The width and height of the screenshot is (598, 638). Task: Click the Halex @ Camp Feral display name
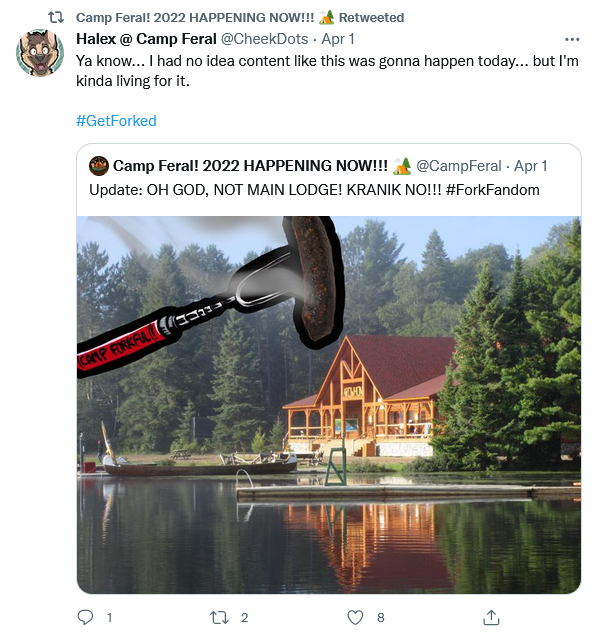click(146, 39)
